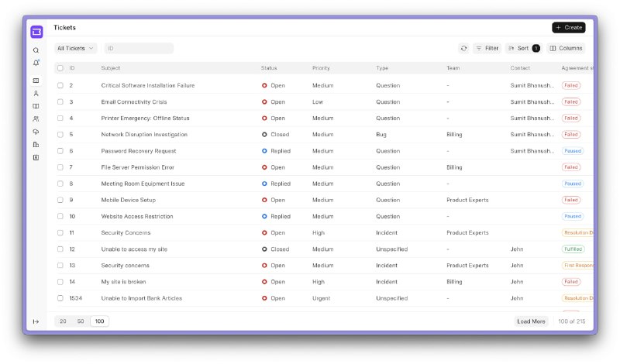
Task: Click the Create ticket button
Action: point(569,27)
